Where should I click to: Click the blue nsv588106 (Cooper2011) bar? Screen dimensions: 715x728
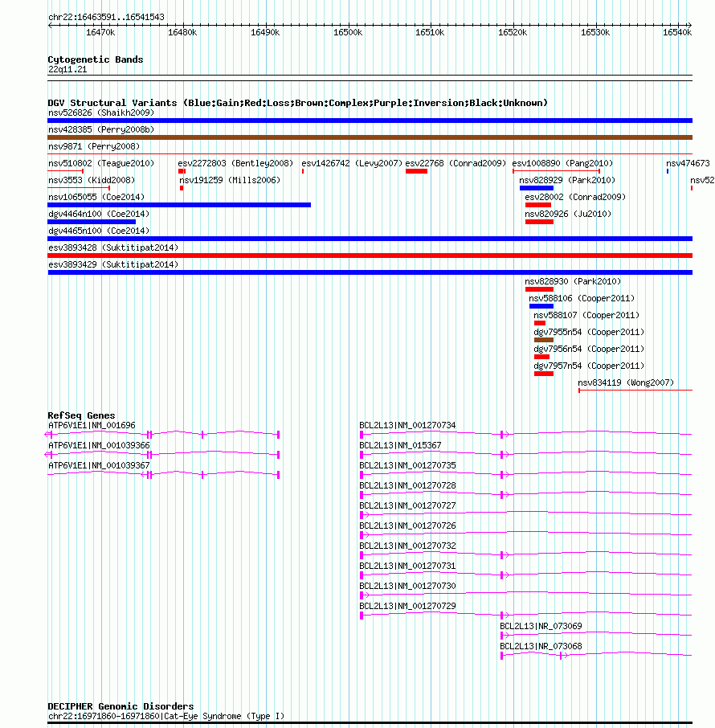(541, 306)
